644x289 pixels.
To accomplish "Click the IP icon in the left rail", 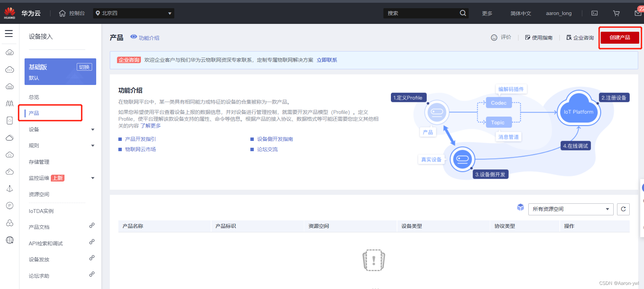I will pyautogui.click(x=10, y=205).
